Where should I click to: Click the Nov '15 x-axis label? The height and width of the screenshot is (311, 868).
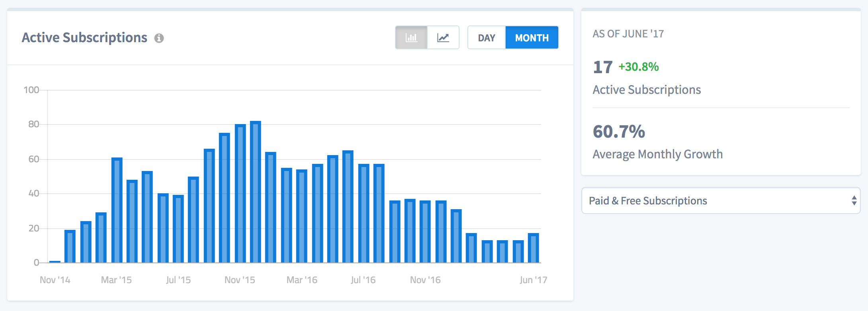pos(240,280)
